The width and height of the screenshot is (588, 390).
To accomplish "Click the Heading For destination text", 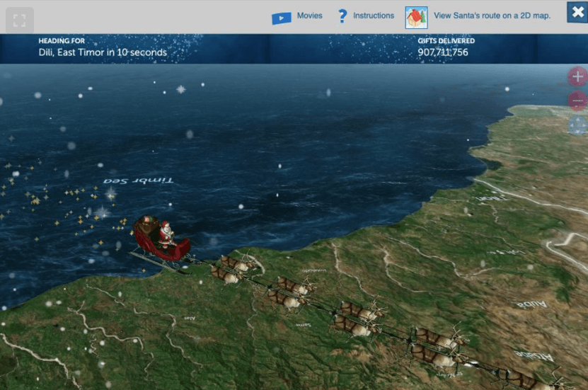I will (103, 52).
